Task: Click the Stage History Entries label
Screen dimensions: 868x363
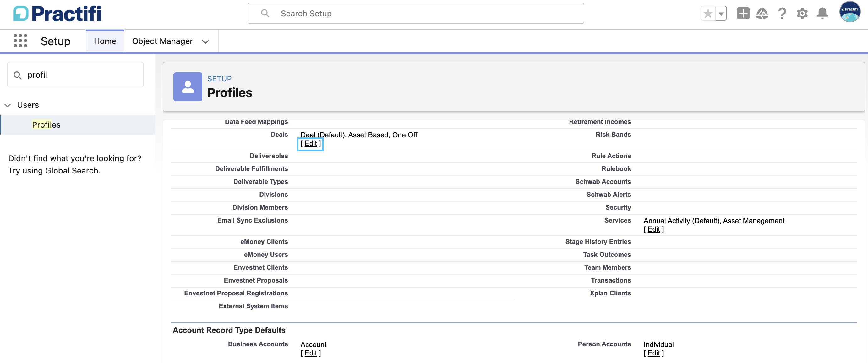Action: pyautogui.click(x=598, y=242)
